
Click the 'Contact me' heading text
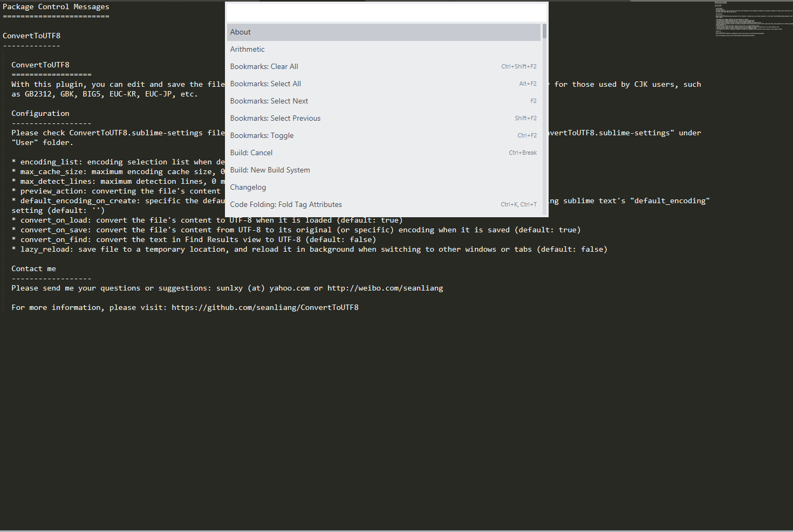33,269
